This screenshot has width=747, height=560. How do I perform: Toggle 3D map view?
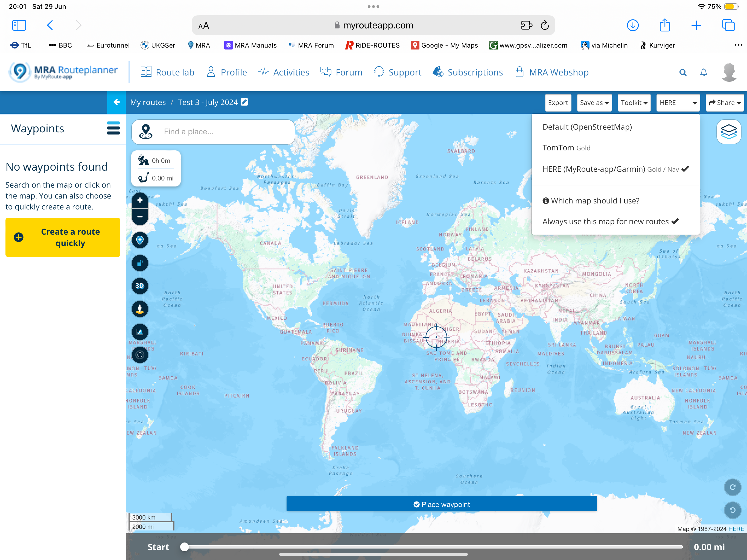140,286
